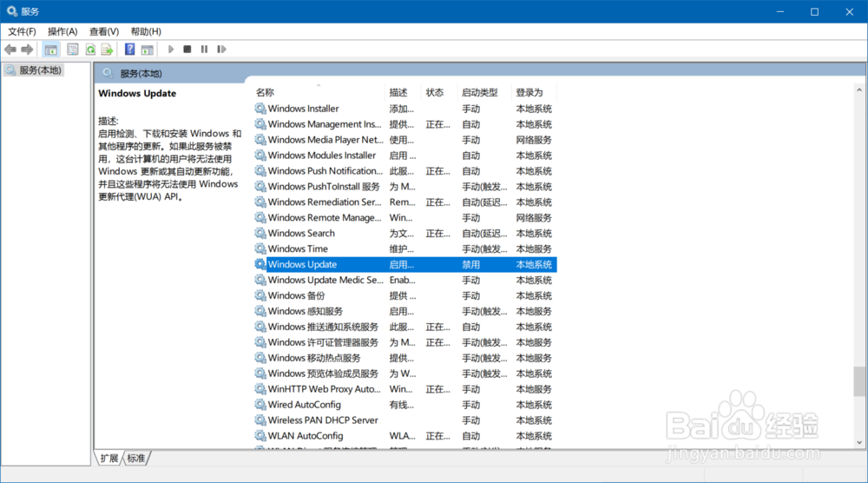
Task: Select the Windows 备份 service name
Action: (296, 295)
